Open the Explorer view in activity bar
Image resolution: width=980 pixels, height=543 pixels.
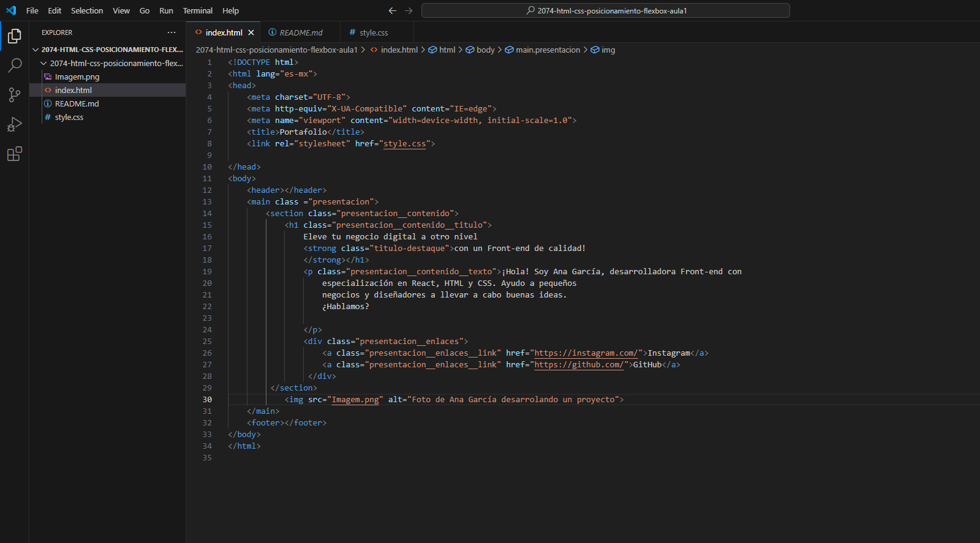[15, 37]
